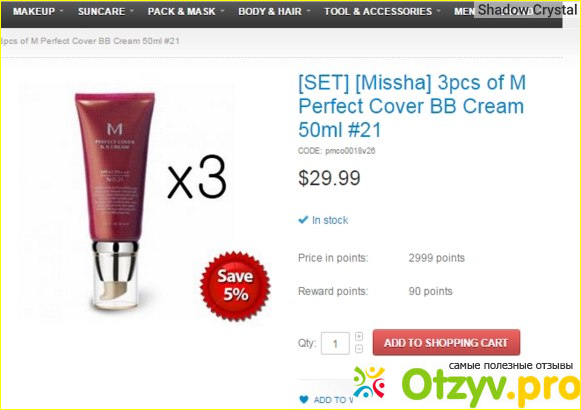581x410 pixels.
Task: Click the ADD TO SHOPPING CART button
Action: (446, 343)
